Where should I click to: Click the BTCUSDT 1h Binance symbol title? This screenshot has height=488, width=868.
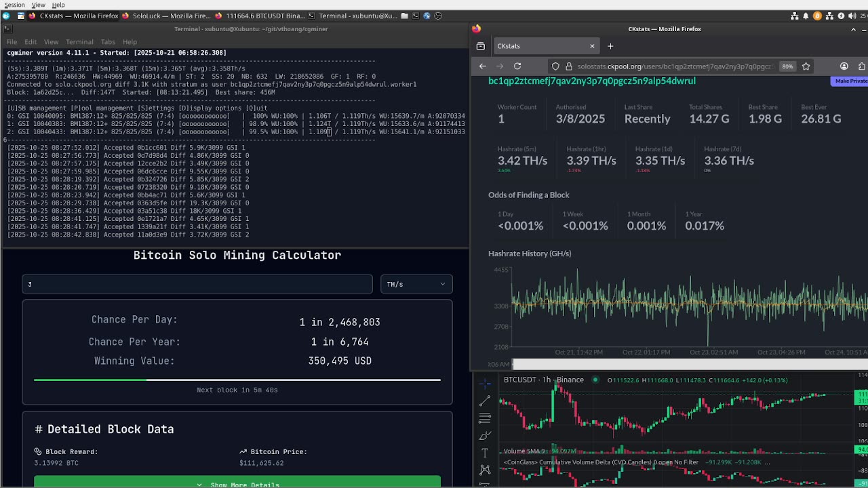tap(543, 380)
